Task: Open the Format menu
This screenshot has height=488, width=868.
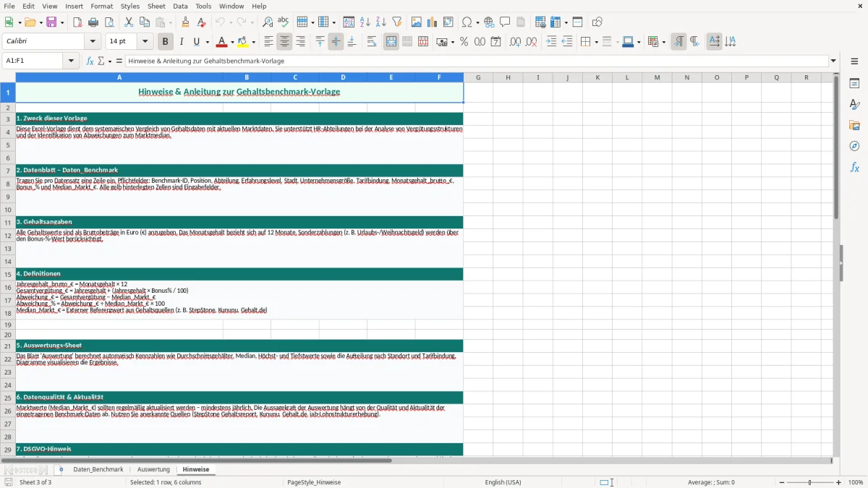Action: click(101, 6)
